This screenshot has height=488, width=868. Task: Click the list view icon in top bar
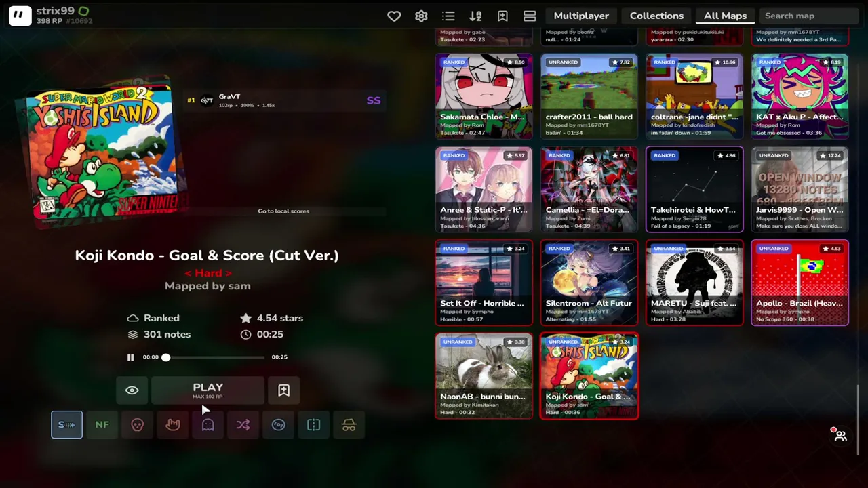(x=448, y=16)
